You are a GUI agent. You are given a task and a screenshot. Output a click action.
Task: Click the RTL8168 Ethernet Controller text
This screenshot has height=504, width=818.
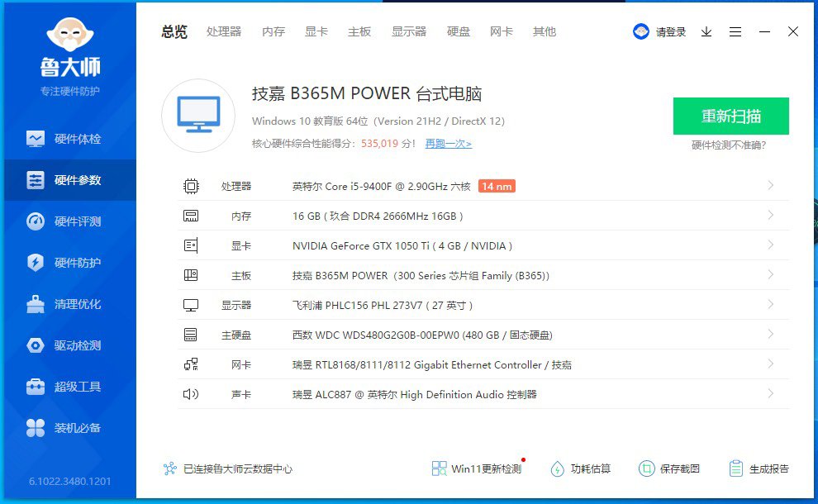pos(432,364)
